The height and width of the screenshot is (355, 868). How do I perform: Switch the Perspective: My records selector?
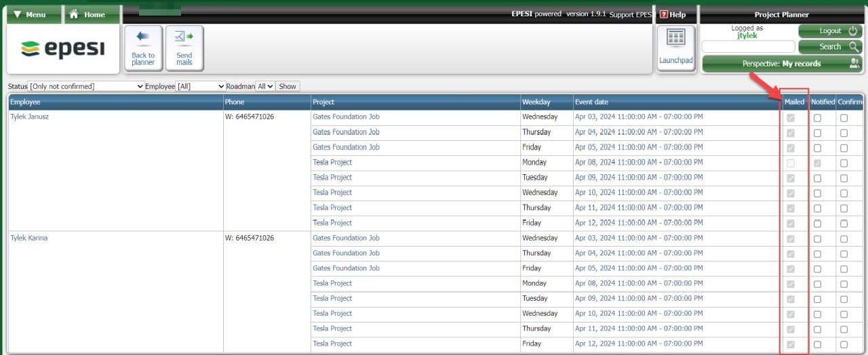coord(781,64)
